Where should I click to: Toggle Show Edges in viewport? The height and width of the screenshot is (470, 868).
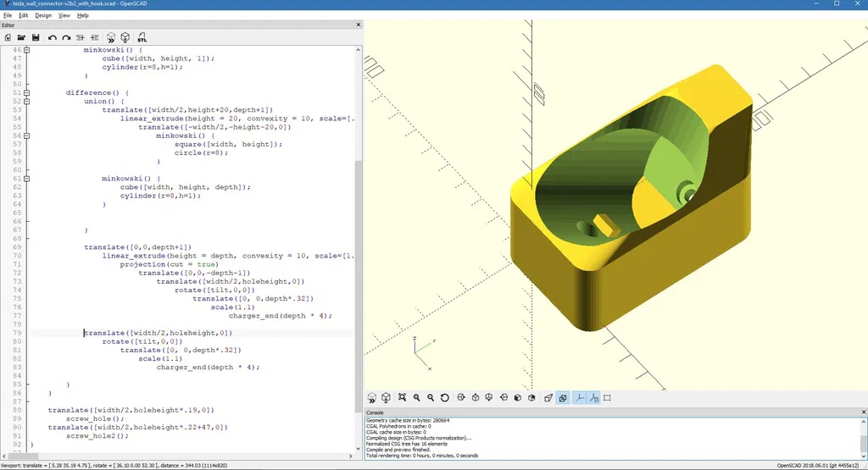click(x=607, y=397)
